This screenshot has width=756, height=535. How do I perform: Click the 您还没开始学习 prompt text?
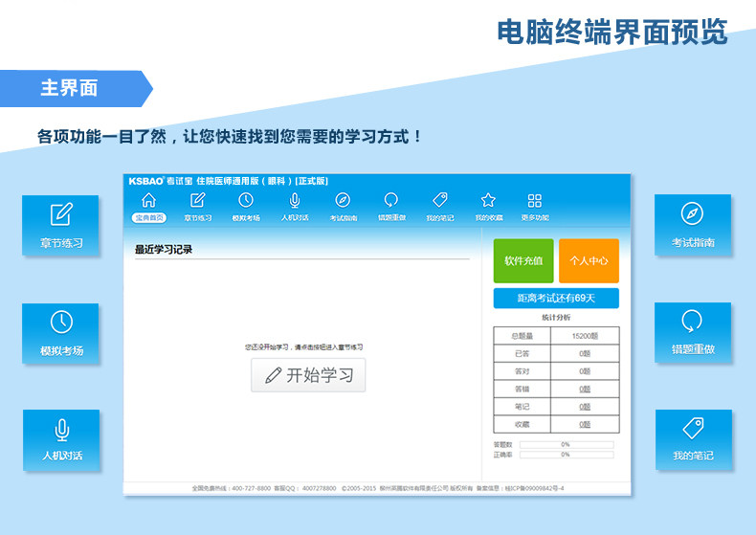click(x=303, y=347)
